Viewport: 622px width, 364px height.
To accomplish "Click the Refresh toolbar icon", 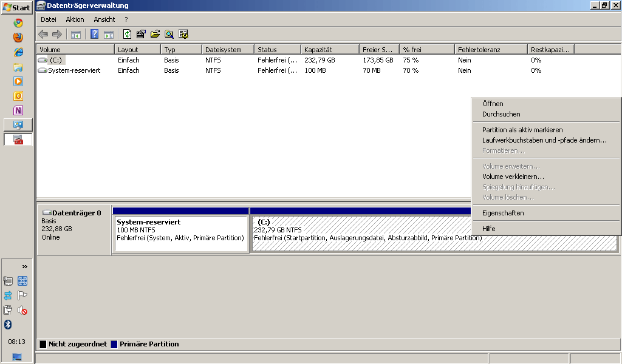I will click(127, 34).
